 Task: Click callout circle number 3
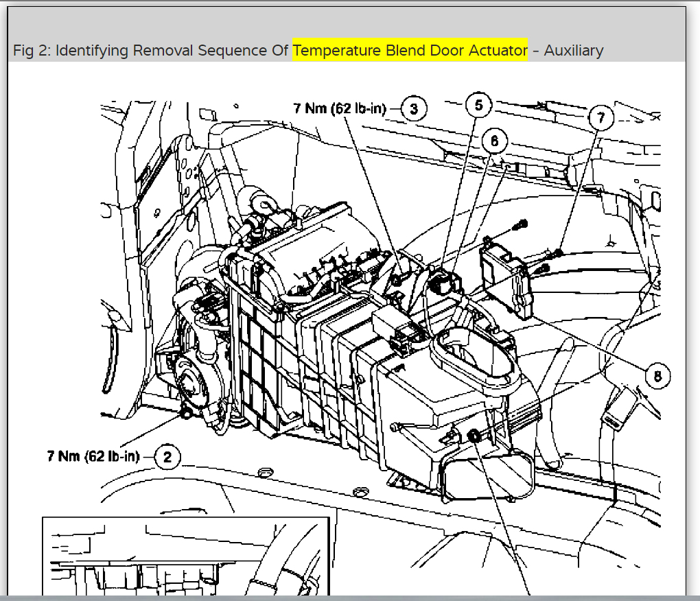point(414,109)
